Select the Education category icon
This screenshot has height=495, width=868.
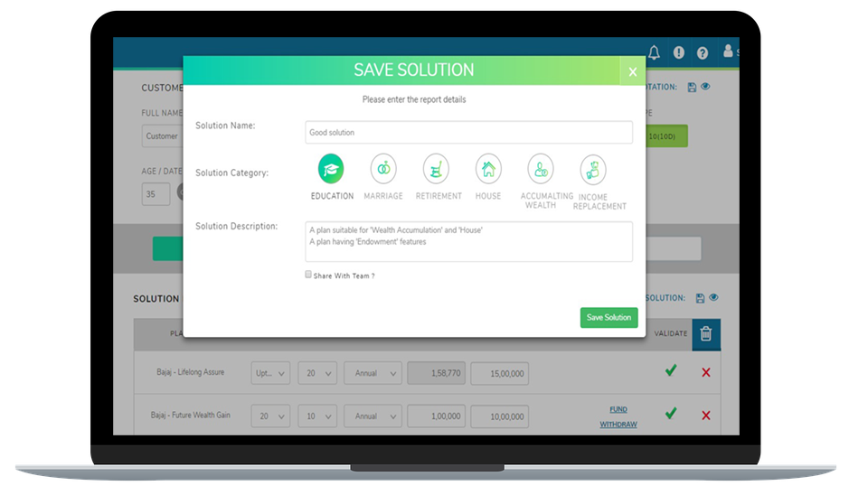tap(331, 169)
